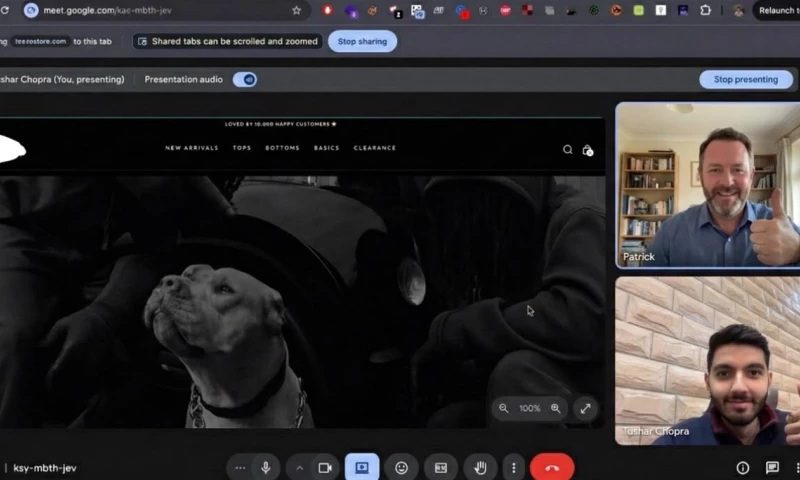Leave the call with red hang-up button
Image resolution: width=800 pixels, height=480 pixels.
coord(552,467)
